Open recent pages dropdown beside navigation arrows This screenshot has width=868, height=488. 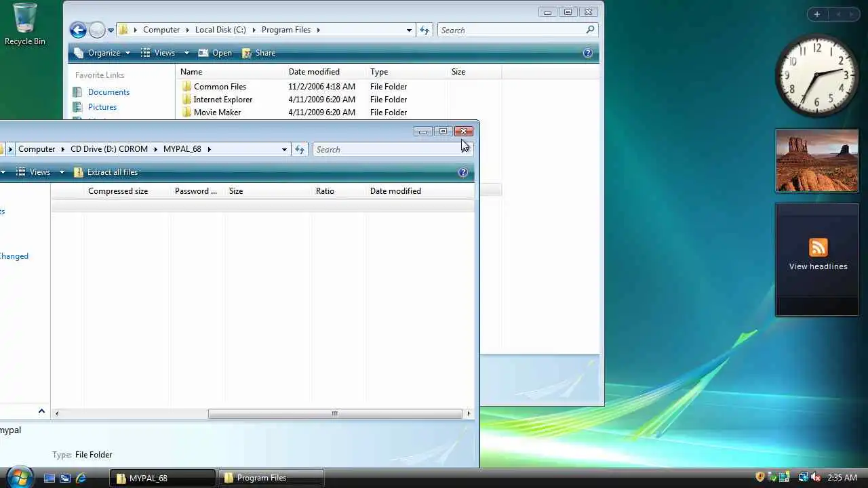(x=111, y=30)
